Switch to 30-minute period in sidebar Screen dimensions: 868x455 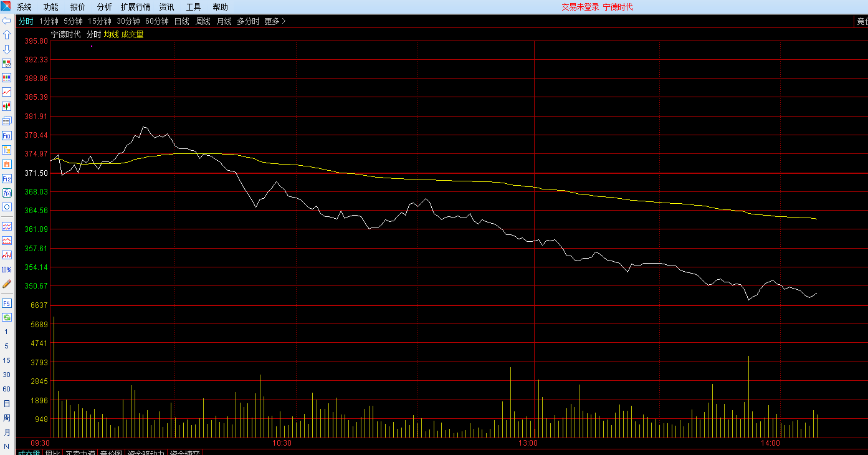[7, 375]
